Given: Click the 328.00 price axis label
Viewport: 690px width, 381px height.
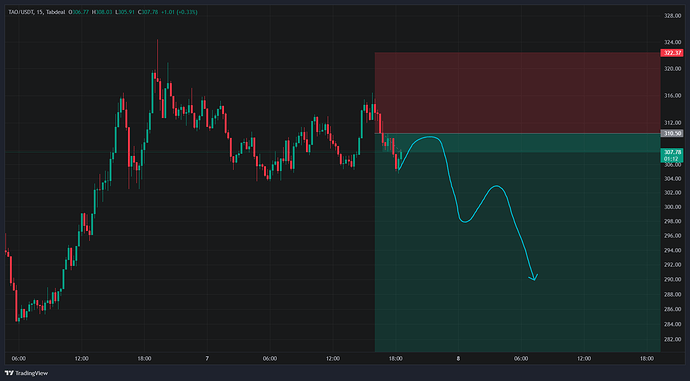Looking at the screenshot, I should click(672, 16).
